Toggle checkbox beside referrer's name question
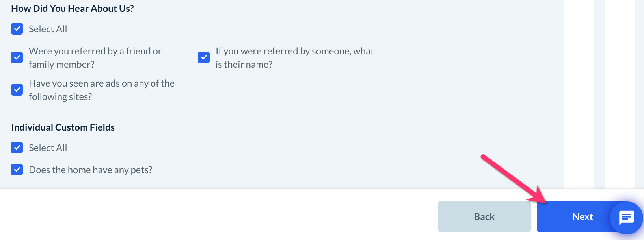 pyautogui.click(x=204, y=57)
